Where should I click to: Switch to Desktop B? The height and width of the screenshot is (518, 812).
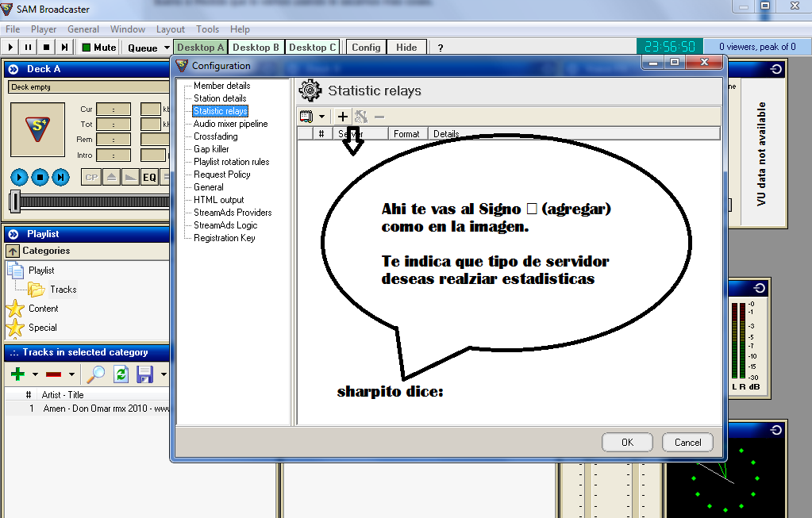coord(256,47)
